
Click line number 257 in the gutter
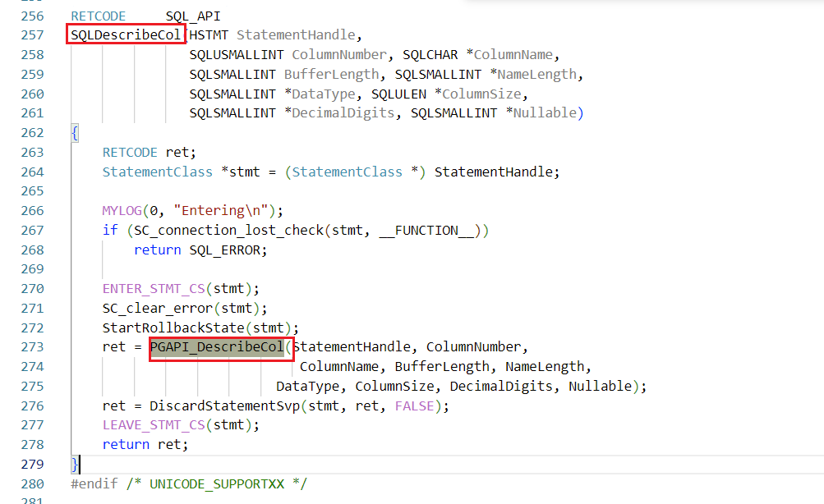point(33,35)
